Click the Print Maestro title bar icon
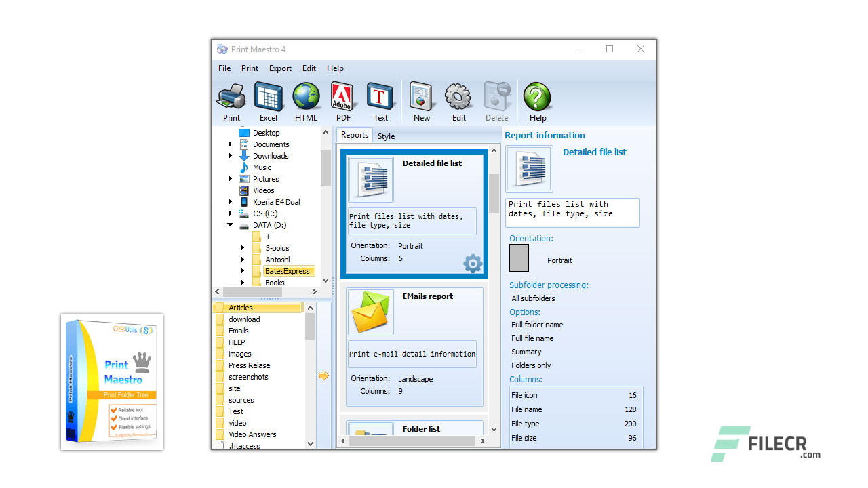Screen dimensions: 868x488 click(222, 49)
